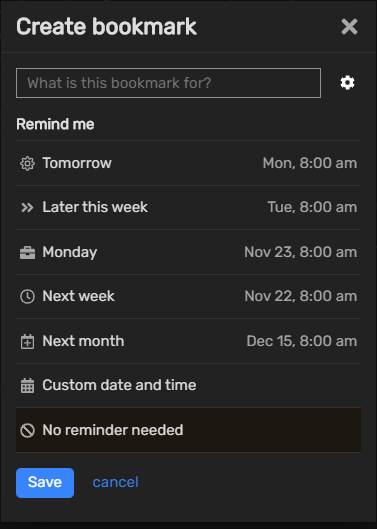377x529 pixels.
Task: Choose the Later this week reminder
Action: 188,207
